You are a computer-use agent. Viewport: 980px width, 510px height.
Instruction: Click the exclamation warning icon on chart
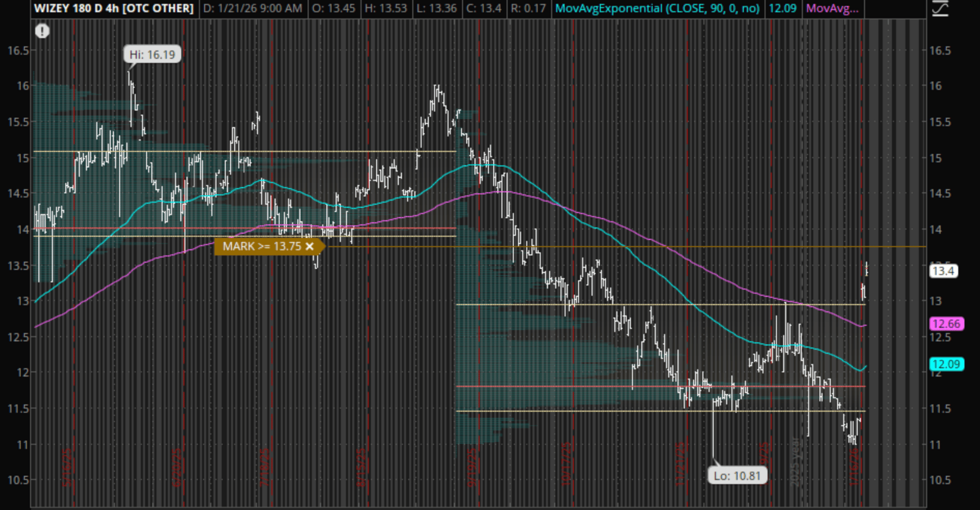pyautogui.click(x=42, y=32)
